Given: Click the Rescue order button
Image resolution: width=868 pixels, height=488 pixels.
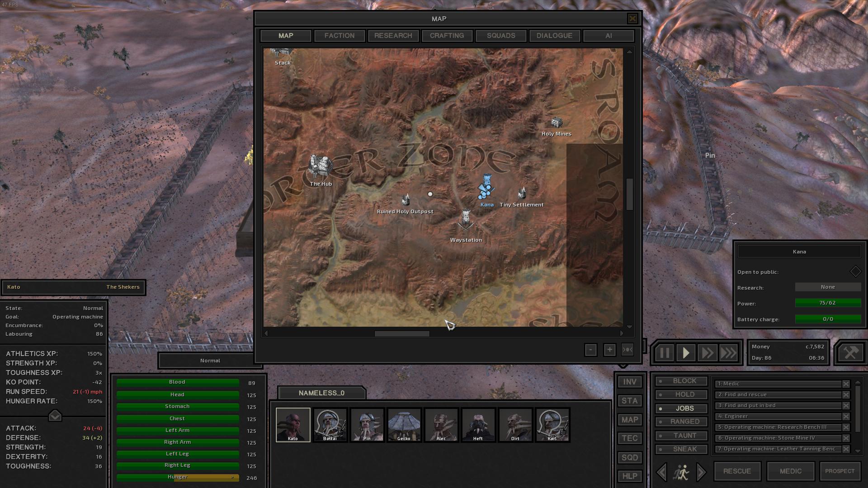Looking at the screenshot, I should (737, 471).
